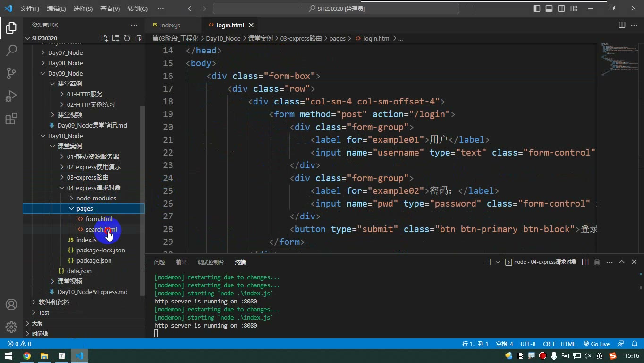The image size is (644, 363).
Task: Maximize the terminal panel size
Action: point(622,262)
